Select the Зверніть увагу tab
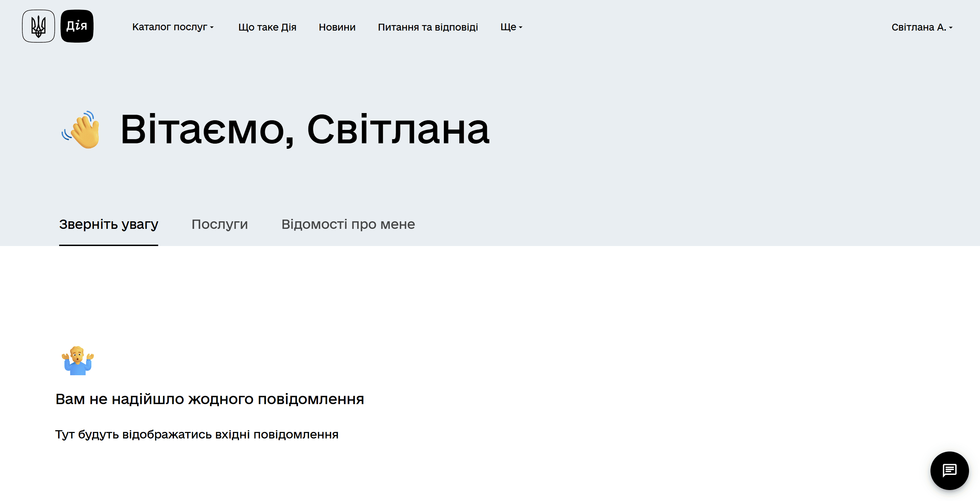This screenshot has width=980, height=501. pyautogui.click(x=108, y=224)
